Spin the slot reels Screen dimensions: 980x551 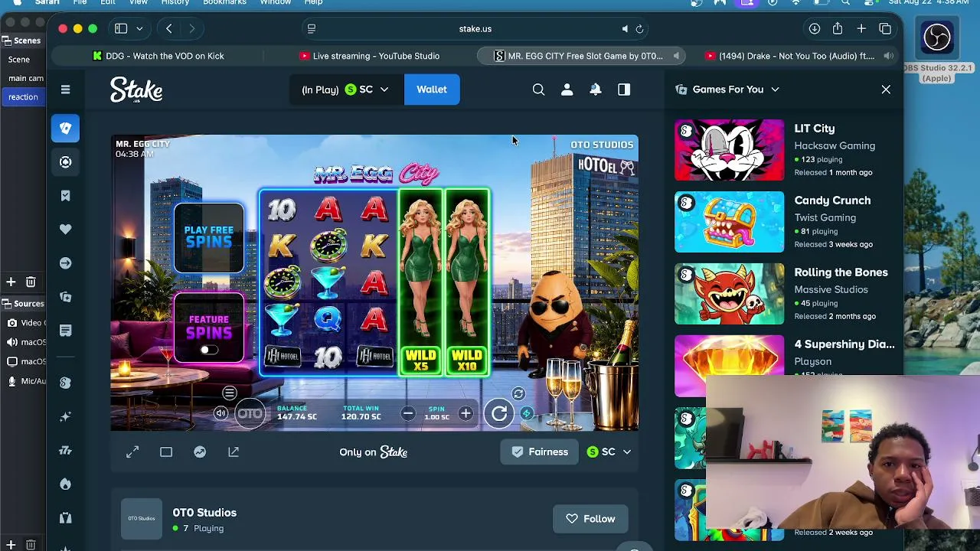click(x=499, y=414)
